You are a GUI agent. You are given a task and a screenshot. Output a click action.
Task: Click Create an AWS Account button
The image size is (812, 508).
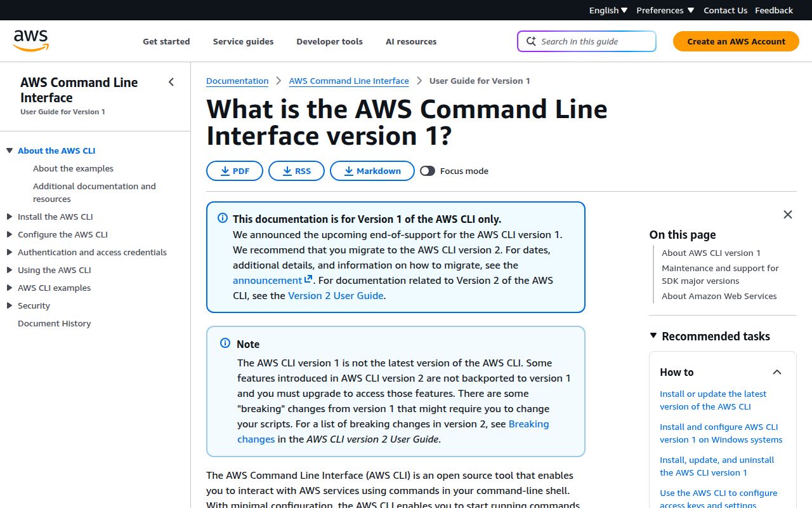click(x=736, y=41)
